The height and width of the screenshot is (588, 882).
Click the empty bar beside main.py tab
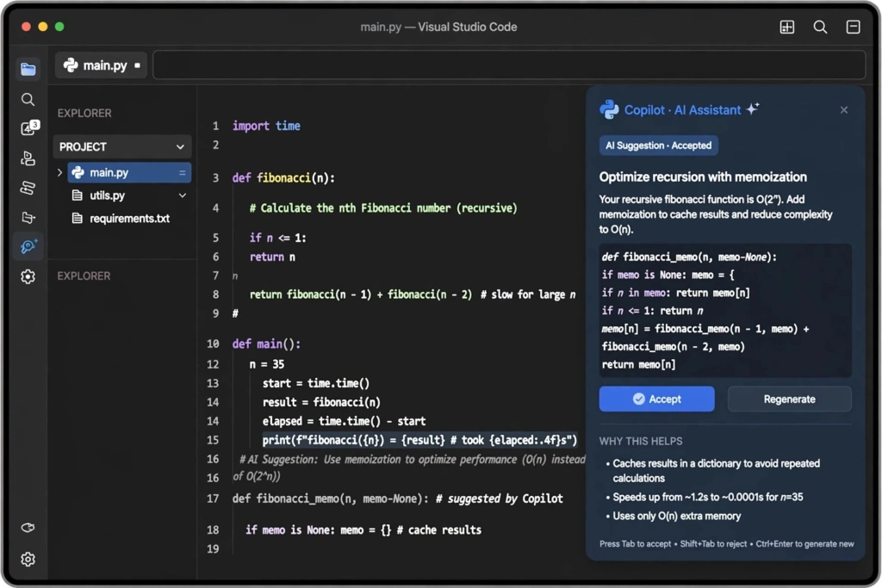click(x=509, y=65)
